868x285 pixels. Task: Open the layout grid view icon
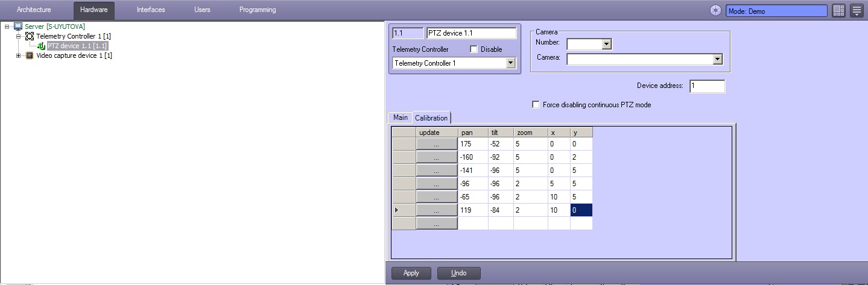[x=838, y=10]
